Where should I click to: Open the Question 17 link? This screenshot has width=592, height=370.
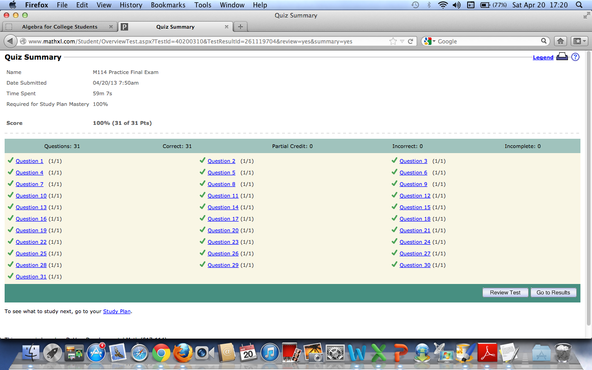tap(223, 219)
